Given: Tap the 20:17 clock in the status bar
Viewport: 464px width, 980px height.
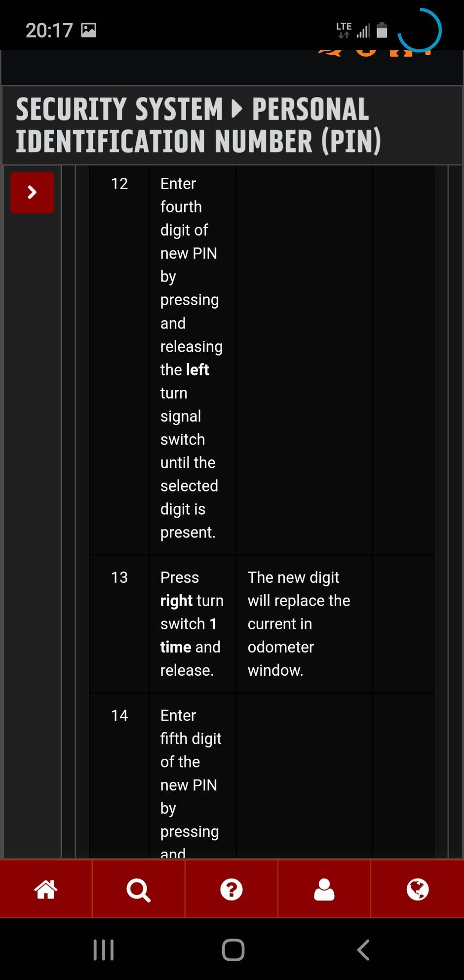Looking at the screenshot, I should pos(49,31).
